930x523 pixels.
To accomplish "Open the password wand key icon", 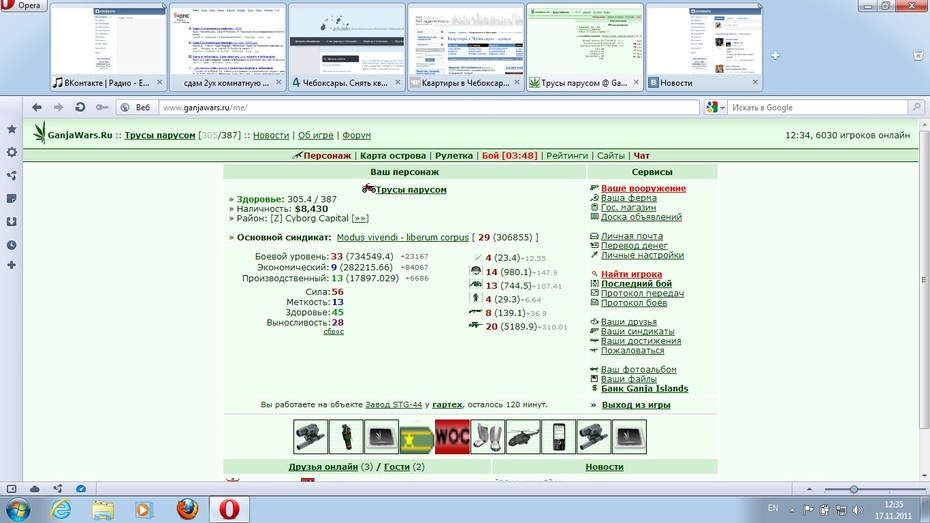I will (x=102, y=107).
